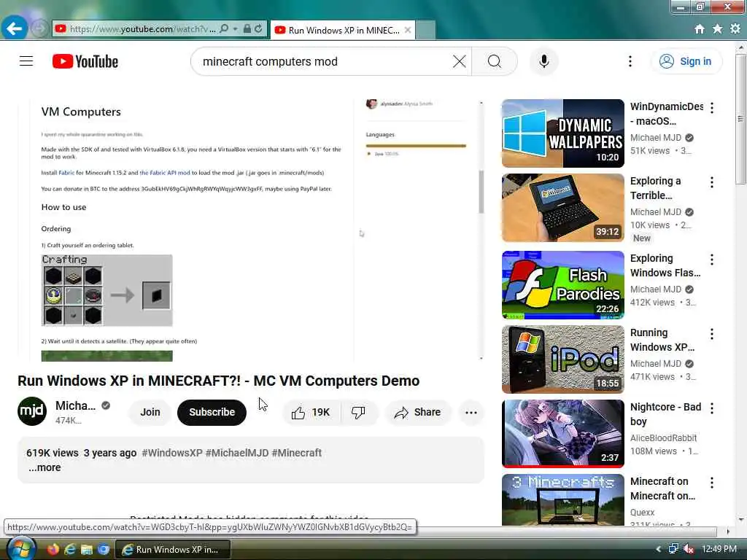Click AliceBloodRabbit channel name
This screenshot has height=560, width=747.
(663, 438)
